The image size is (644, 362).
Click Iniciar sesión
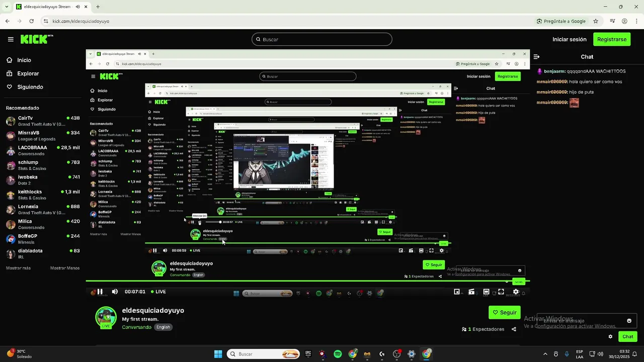click(570, 39)
